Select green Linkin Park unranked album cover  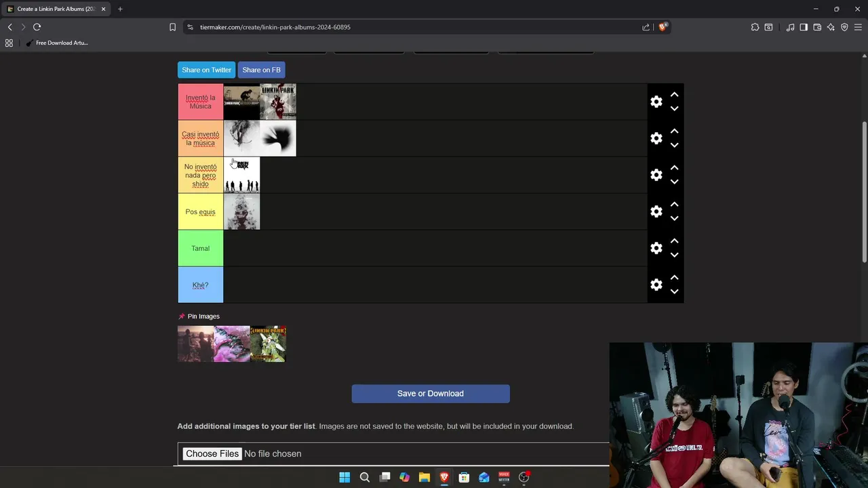point(268,344)
